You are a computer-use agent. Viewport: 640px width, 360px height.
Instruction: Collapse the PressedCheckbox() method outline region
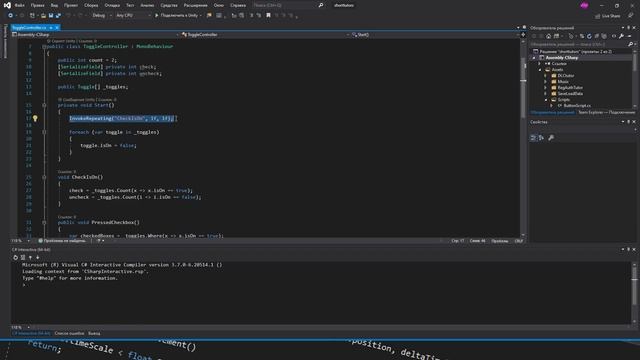44,222
